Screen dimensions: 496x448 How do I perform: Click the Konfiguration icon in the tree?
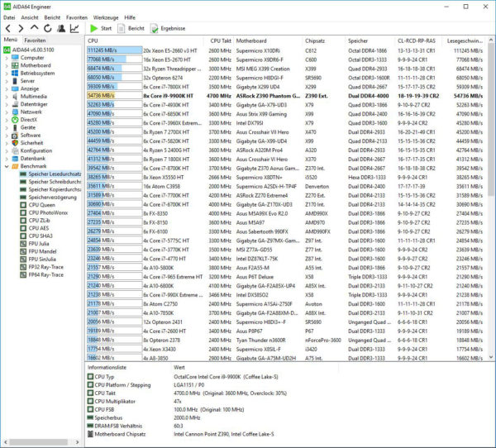pyautogui.click(x=15, y=151)
